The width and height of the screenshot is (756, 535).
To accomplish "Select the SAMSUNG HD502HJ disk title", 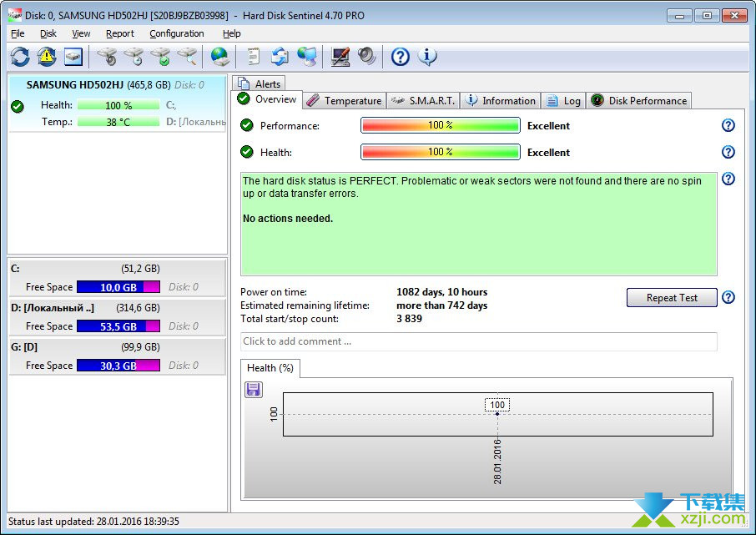I will [x=75, y=85].
